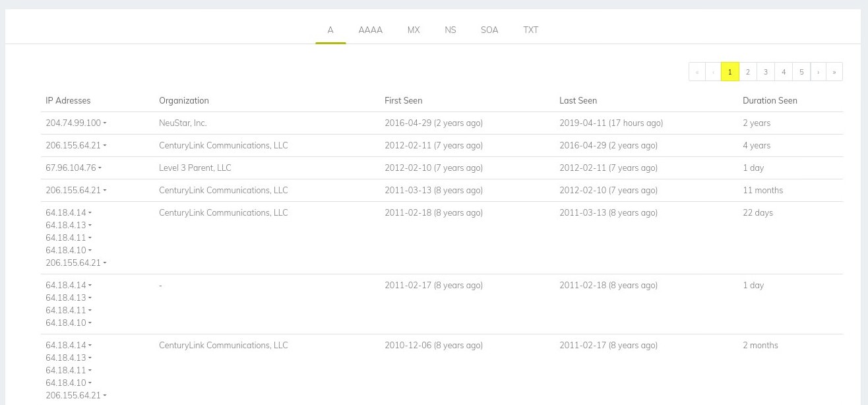Select the NeuStar, Inc. organization cell

click(183, 123)
